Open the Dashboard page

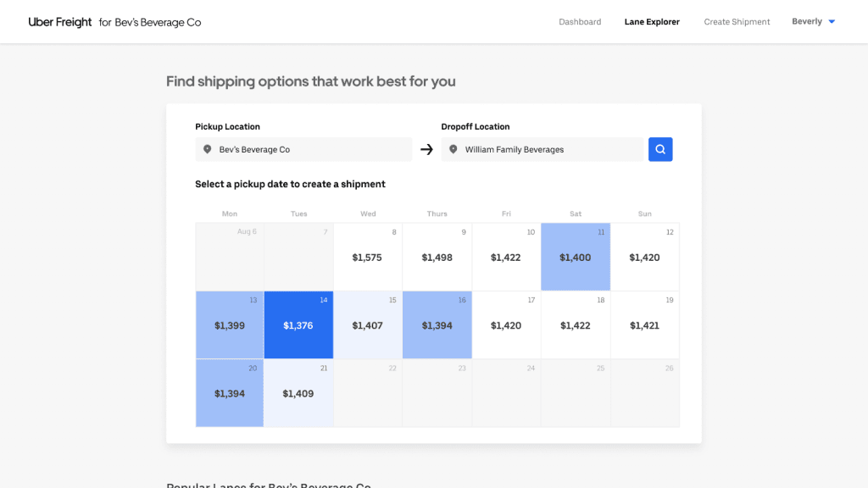[x=580, y=22]
